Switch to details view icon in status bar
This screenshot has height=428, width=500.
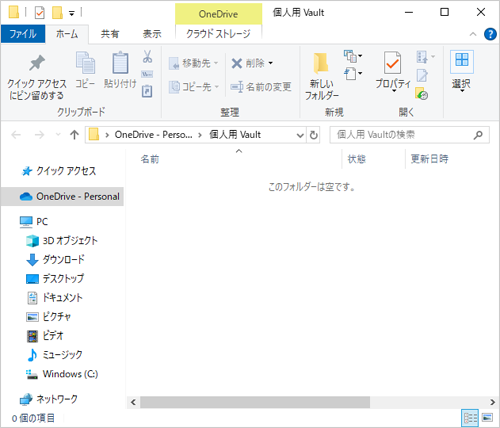coord(470,418)
